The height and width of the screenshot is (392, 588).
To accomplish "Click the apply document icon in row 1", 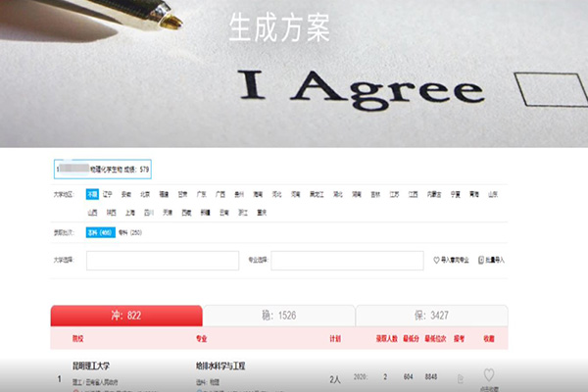I will point(461,379).
